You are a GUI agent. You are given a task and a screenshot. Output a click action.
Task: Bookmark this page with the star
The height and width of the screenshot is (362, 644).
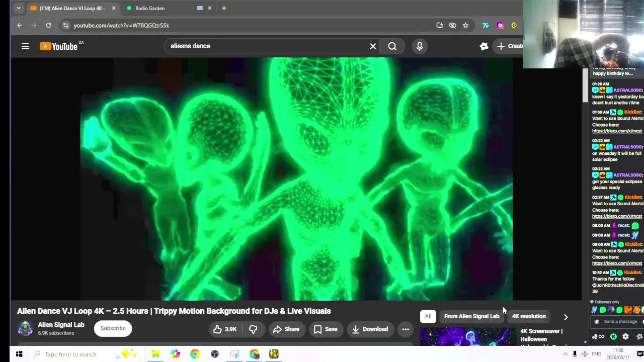pos(466,25)
